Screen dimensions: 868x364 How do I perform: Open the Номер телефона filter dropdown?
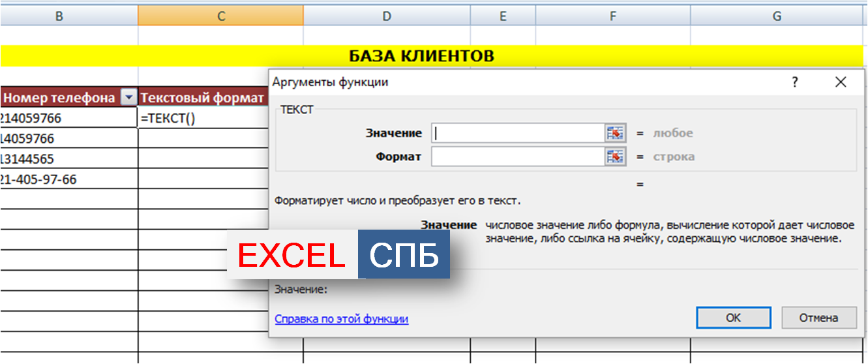[129, 98]
